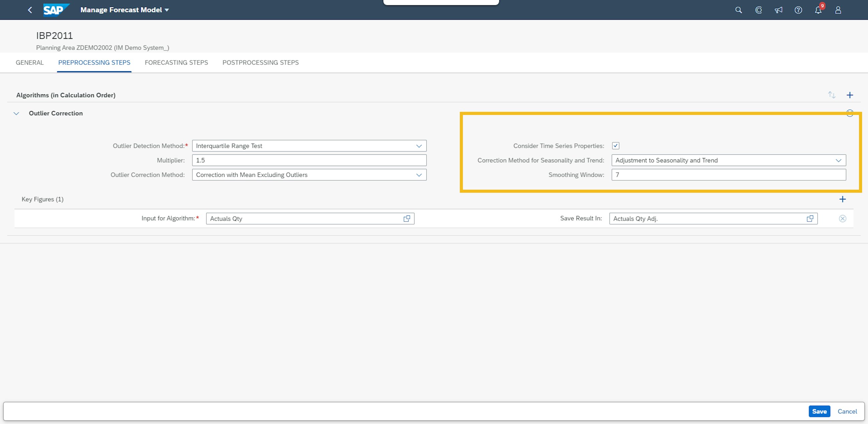Open Outlier Detection Method dropdown
868x424 pixels.
point(419,146)
